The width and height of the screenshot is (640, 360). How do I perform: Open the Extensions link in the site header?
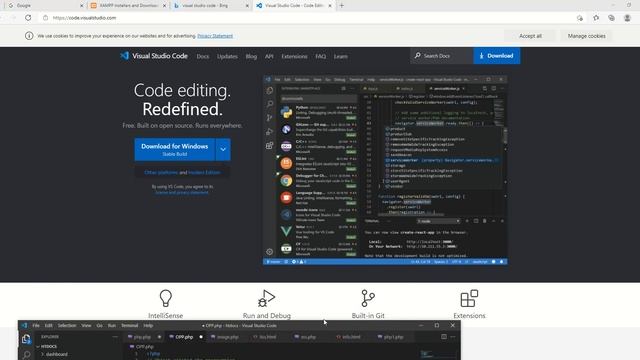[294, 56]
